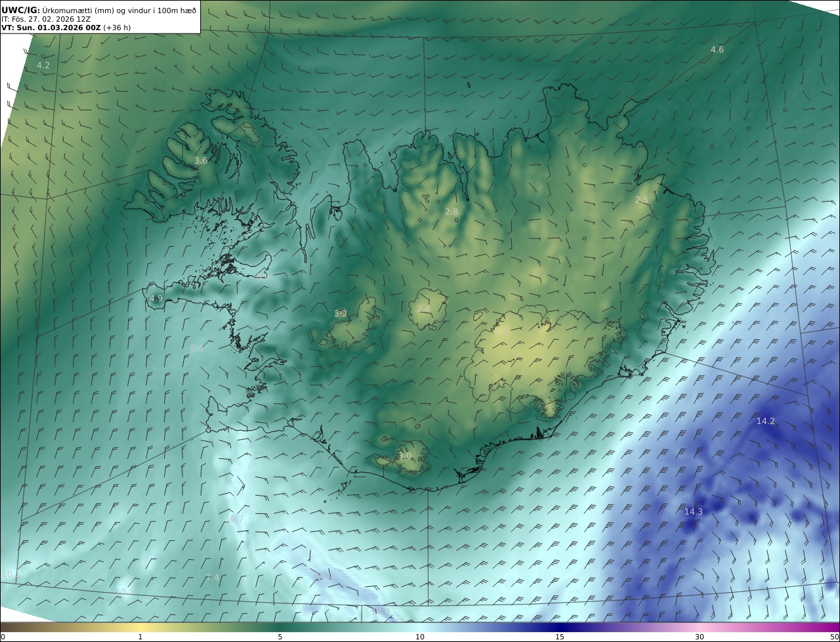The width and height of the screenshot is (840, 642).
Task: Click the 'UWC/IG:' source label
Action: click(x=20, y=10)
